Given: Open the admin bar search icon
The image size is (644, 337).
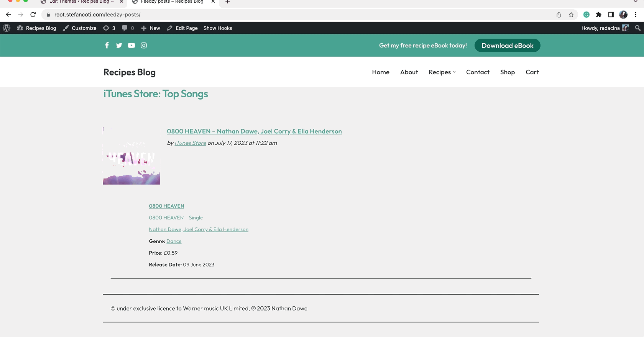Looking at the screenshot, I should point(637,28).
